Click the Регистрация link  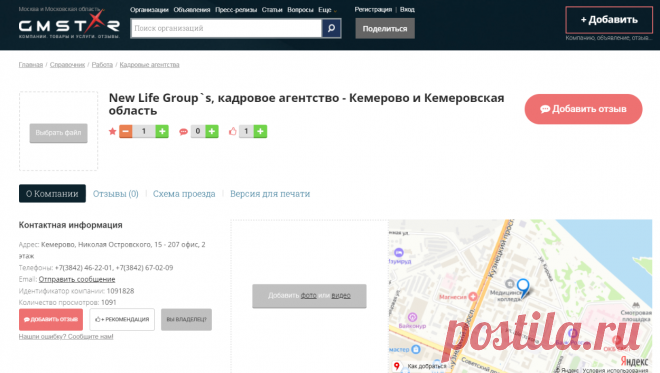point(373,9)
